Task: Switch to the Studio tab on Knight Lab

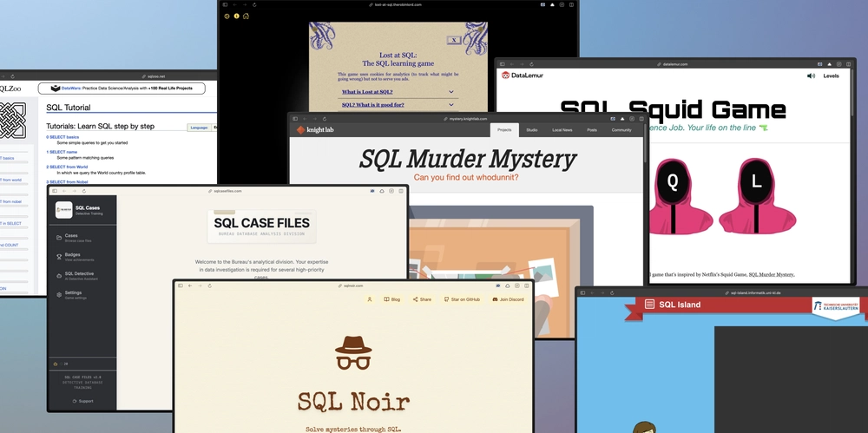Action: click(531, 130)
